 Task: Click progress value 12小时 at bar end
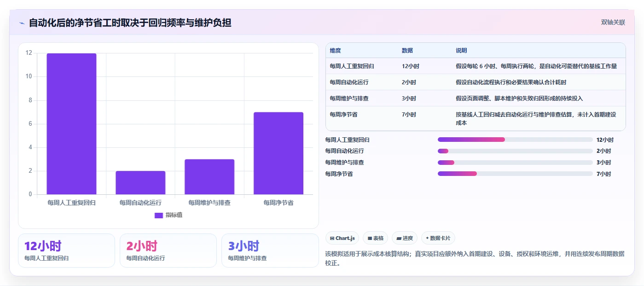[605, 140]
